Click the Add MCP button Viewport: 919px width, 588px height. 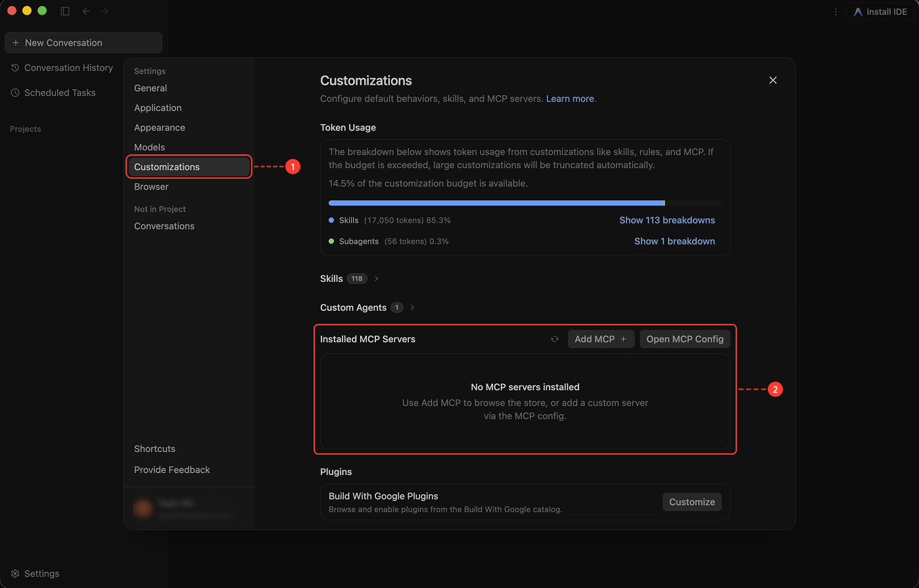[x=601, y=339]
